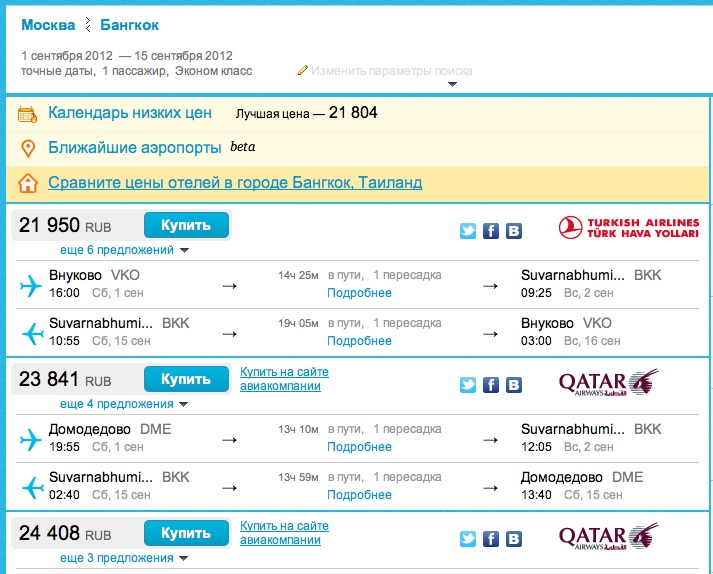Click departing plane icon for Внуково 16:00 flight
Viewport: 713px width, 574px height.
(31, 286)
